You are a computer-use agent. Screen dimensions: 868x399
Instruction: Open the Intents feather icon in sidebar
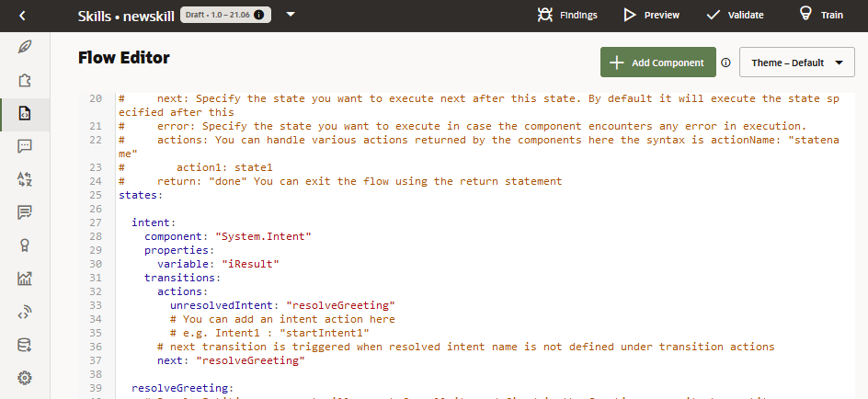pos(25,47)
